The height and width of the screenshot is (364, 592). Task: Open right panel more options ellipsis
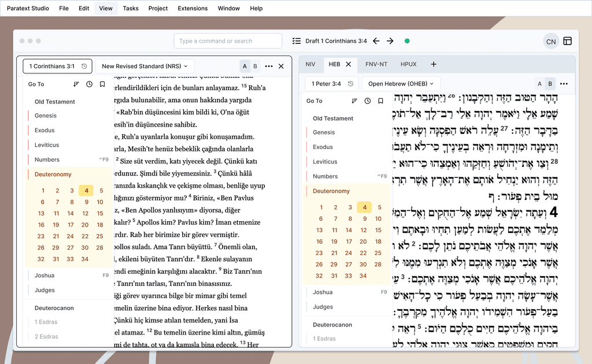[x=564, y=84]
